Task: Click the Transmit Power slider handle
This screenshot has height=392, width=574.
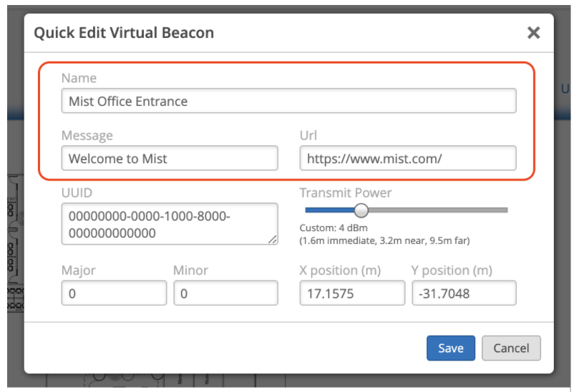Action: click(x=361, y=210)
